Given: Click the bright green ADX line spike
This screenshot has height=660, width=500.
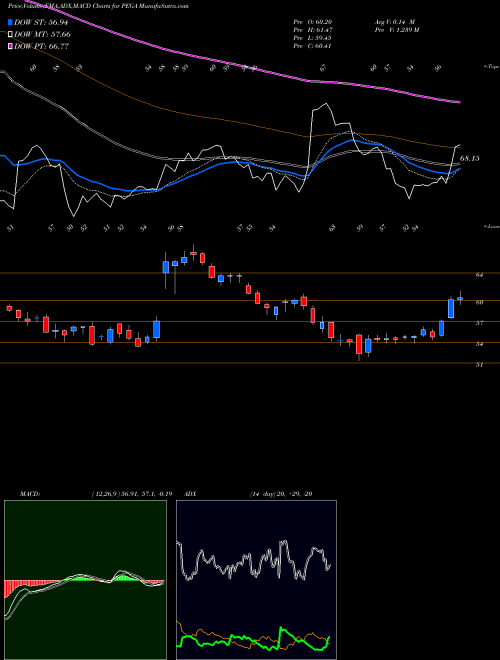Looking at the screenshot, I should tap(281, 630).
